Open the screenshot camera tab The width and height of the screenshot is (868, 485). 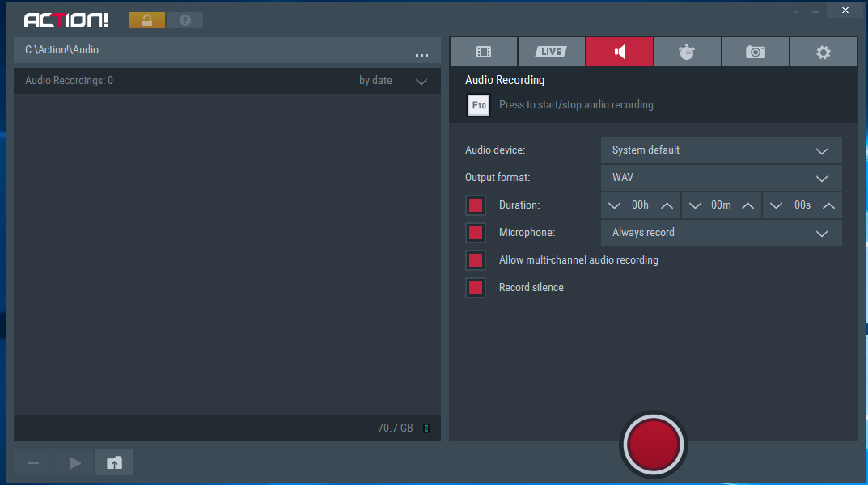755,52
